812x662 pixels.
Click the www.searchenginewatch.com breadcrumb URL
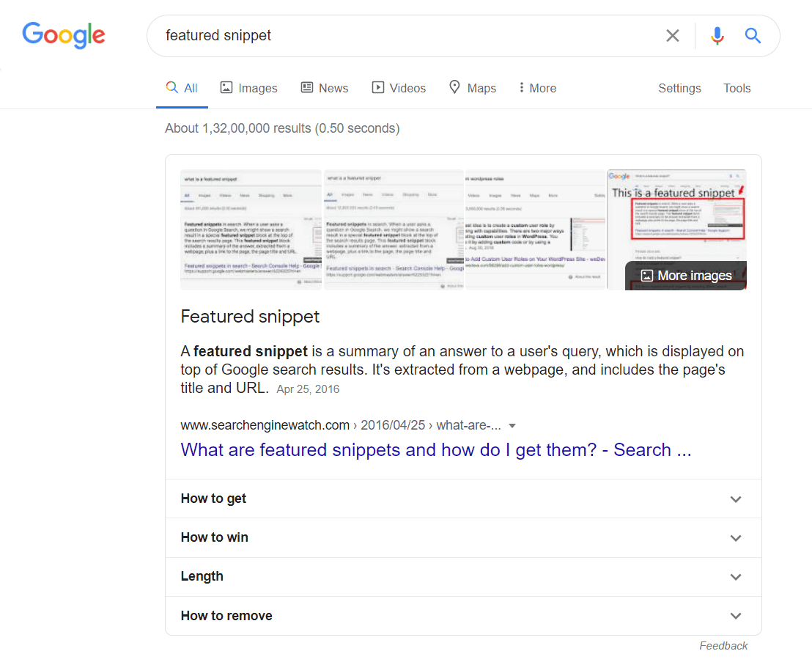click(x=341, y=425)
